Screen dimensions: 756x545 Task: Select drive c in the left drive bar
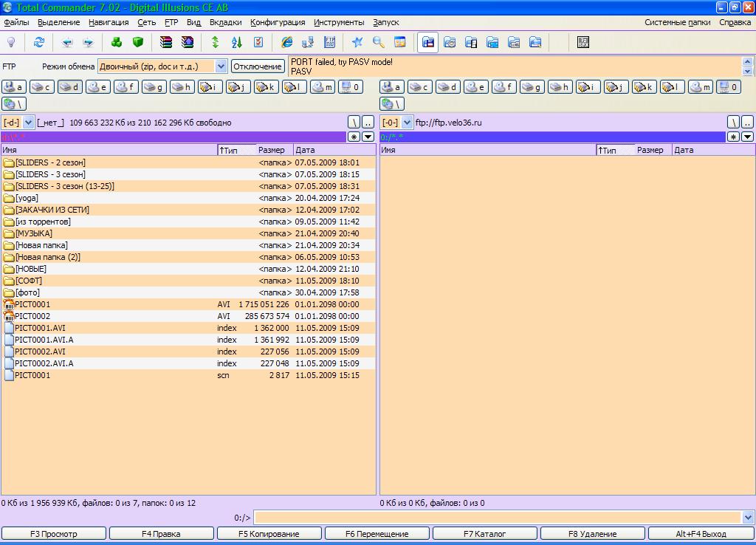click(x=41, y=87)
